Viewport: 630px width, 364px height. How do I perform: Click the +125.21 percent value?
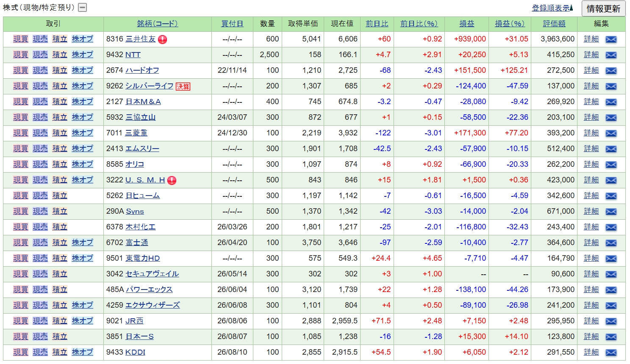(514, 70)
